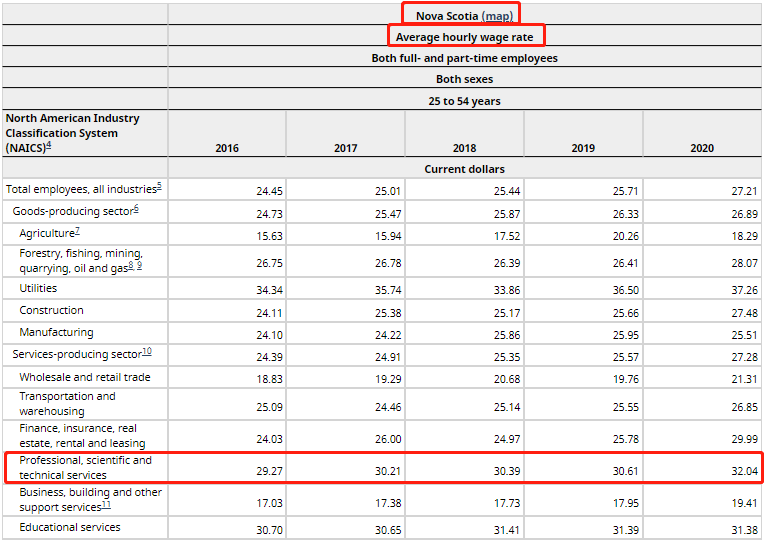Select the Current dollars subheading

pyautogui.click(x=464, y=169)
